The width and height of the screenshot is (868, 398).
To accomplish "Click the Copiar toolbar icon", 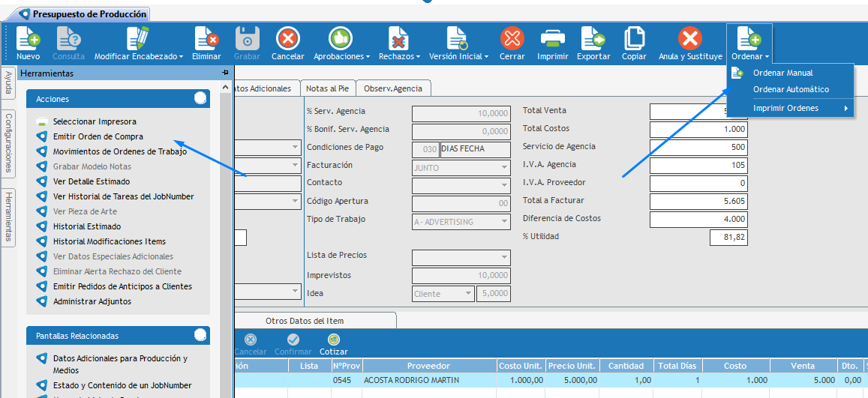I will pos(634,38).
